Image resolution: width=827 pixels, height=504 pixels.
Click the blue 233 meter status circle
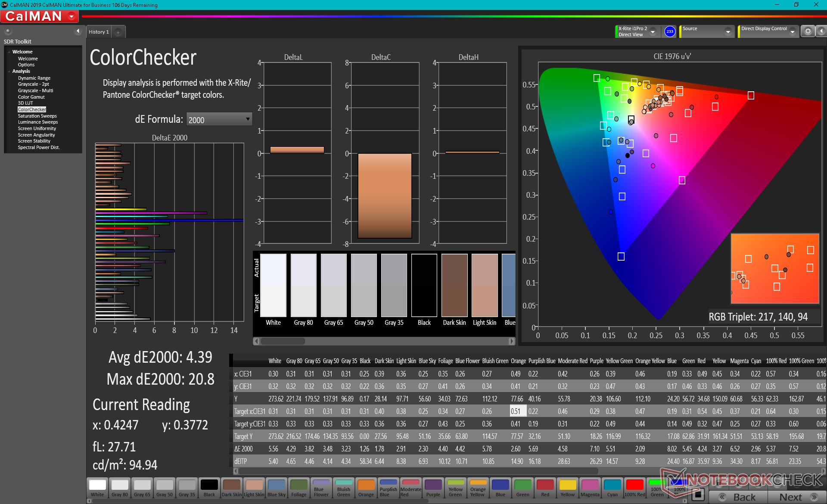coord(669,31)
